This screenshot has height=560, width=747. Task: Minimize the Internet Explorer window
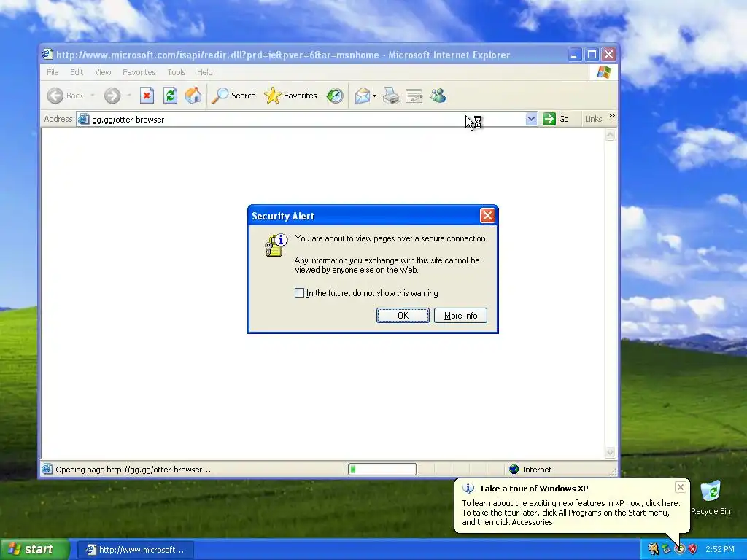pos(575,55)
